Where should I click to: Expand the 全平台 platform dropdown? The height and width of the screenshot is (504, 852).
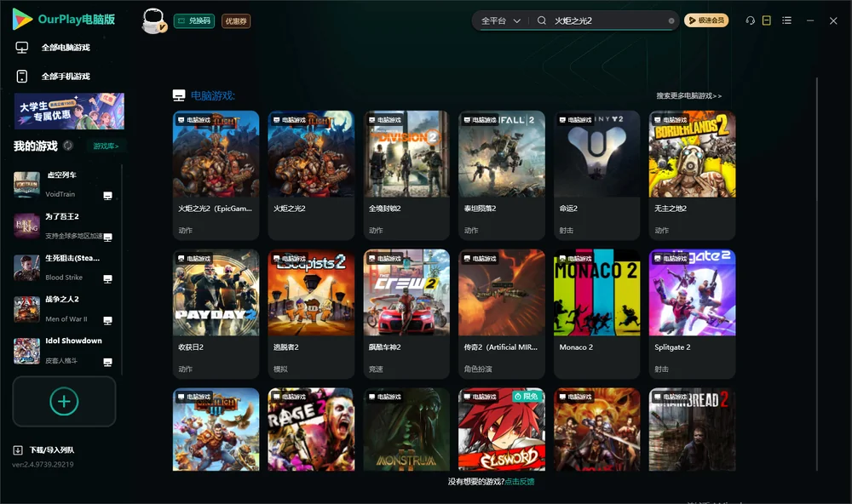coord(500,20)
